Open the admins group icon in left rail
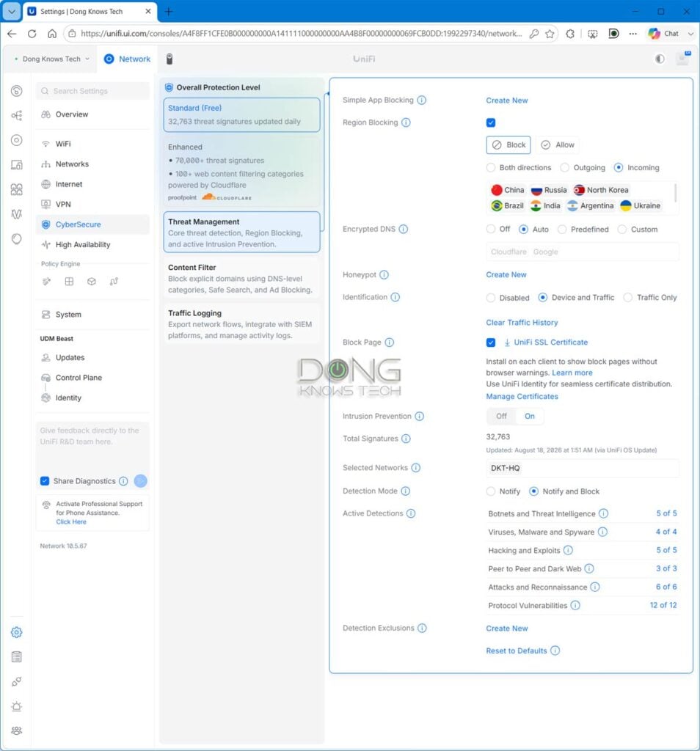Viewport: 700px width, 751px height. click(x=17, y=730)
